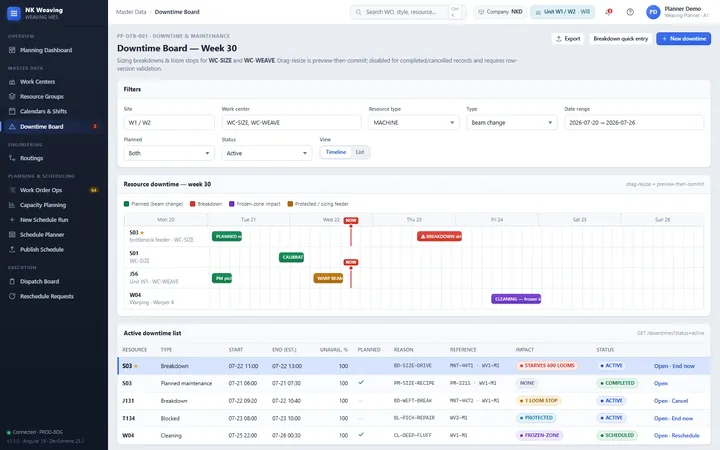Click Frozen-zone impact purple legend swatch
This screenshot has width=720, height=450.
tap(232, 204)
